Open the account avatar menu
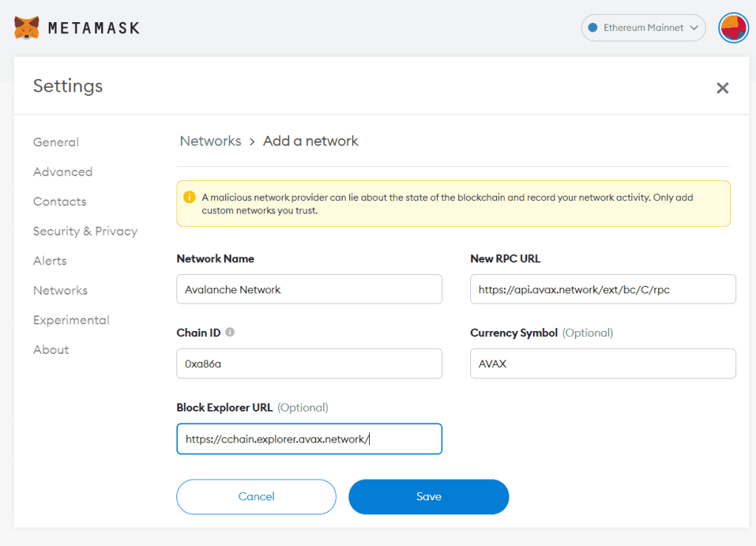Viewport: 756px width, 546px height. coord(733,28)
